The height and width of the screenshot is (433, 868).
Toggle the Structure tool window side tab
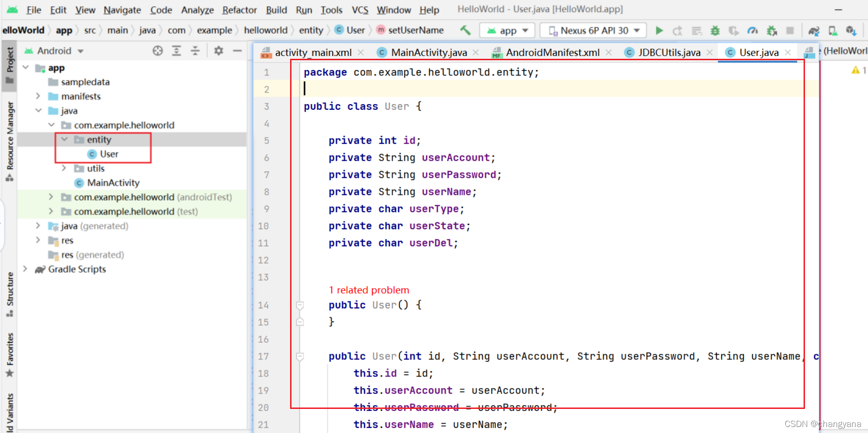pos(10,294)
